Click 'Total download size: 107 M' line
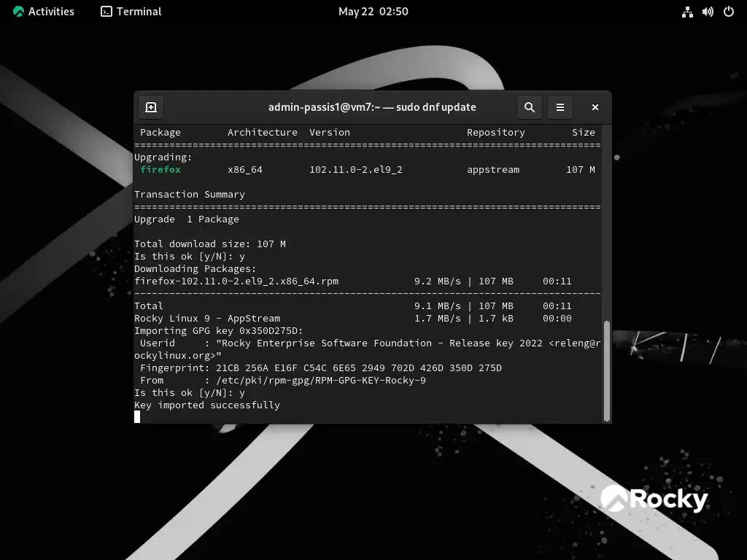The image size is (747, 560). tap(210, 244)
